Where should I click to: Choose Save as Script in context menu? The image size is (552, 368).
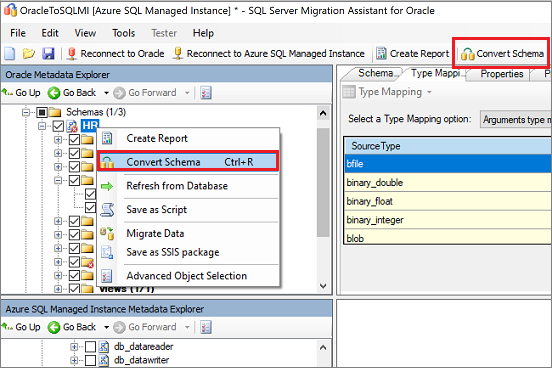(188, 210)
